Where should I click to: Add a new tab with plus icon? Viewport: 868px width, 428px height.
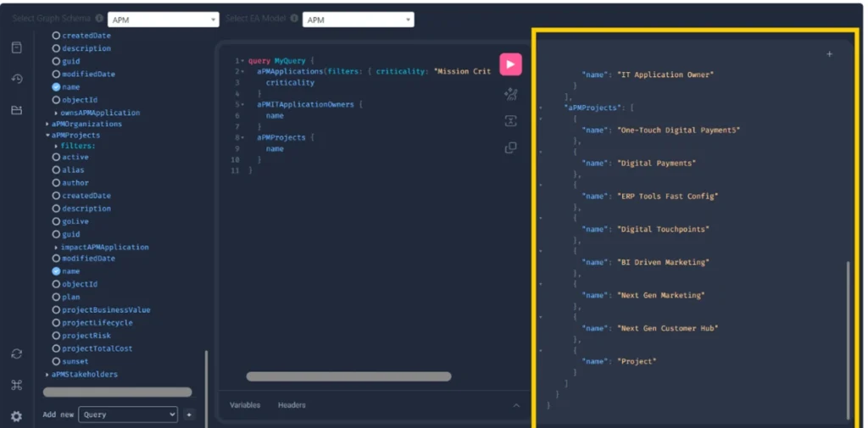[x=829, y=54]
